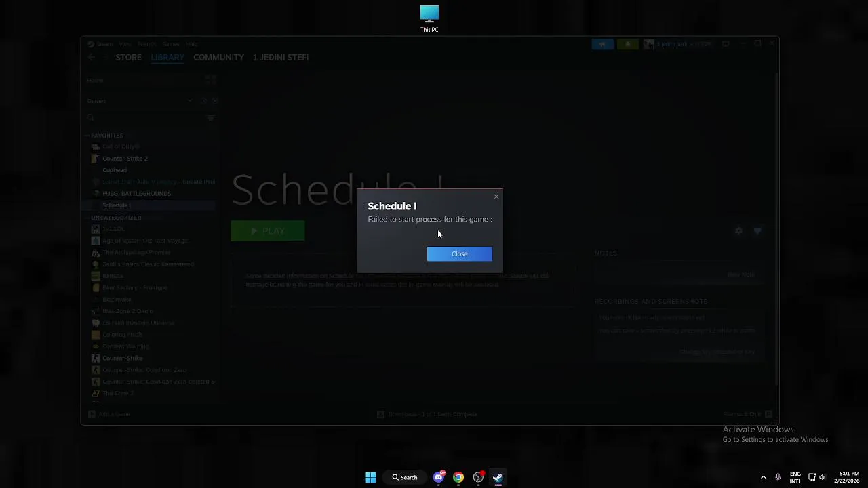Open the STORE tab in Steam
The width and height of the screenshot is (868, 488).
click(x=128, y=57)
